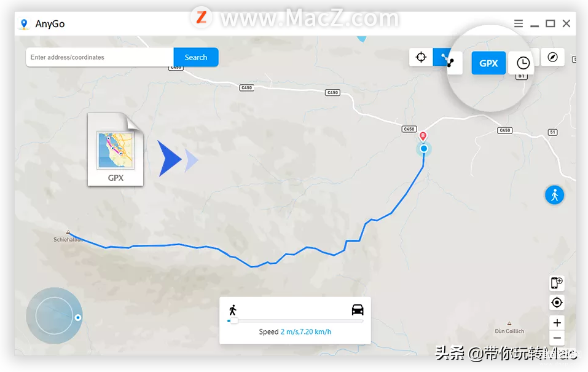Click the Search button
The height and width of the screenshot is (372, 588).
[196, 57]
